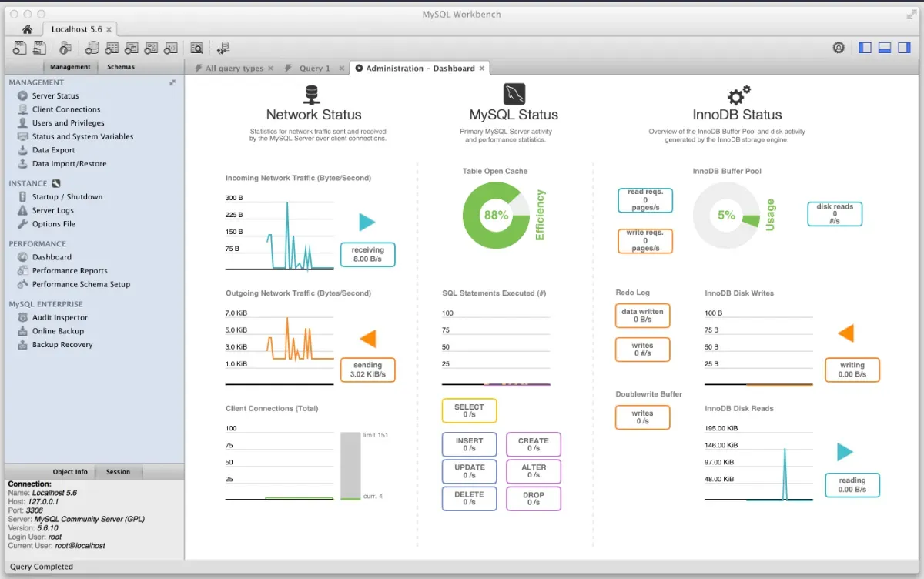Open Server Status in sidebar

(55, 96)
